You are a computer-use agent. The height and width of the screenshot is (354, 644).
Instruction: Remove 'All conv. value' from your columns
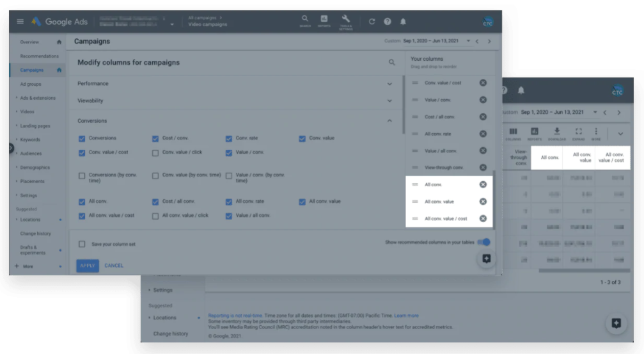pyautogui.click(x=483, y=202)
